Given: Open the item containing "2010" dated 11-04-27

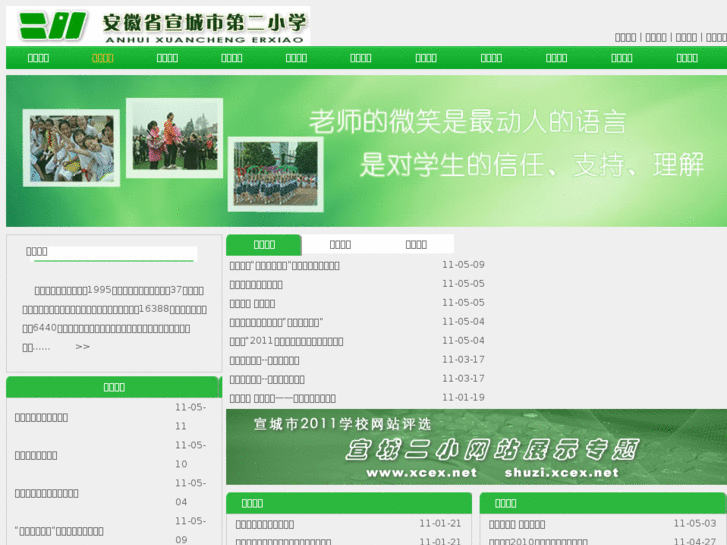Looking at the screenshot, I should pos(538,541).
